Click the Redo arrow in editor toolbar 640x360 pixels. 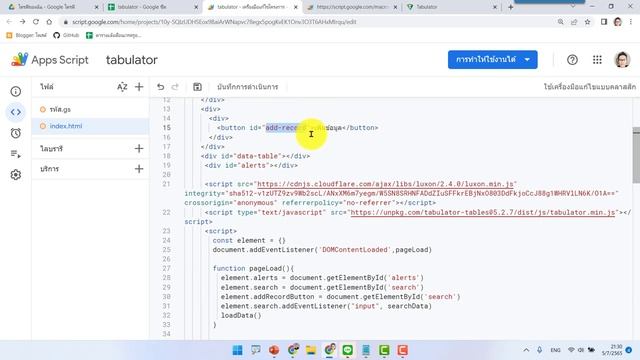[x=175, y=87]
